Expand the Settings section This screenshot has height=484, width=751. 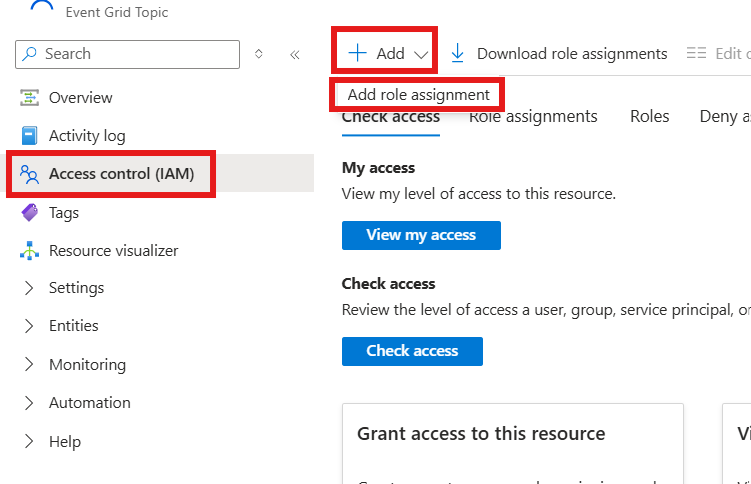pyautogui.click(x=29, y=288)
